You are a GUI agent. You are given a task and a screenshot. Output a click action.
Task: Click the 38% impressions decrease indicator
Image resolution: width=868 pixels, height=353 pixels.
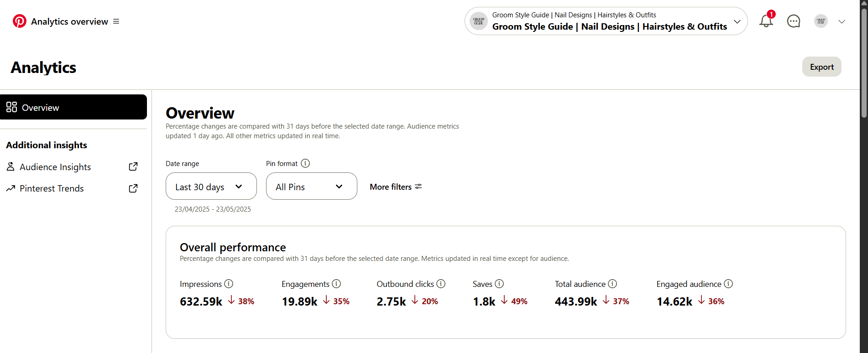click(x=241, y=301)
